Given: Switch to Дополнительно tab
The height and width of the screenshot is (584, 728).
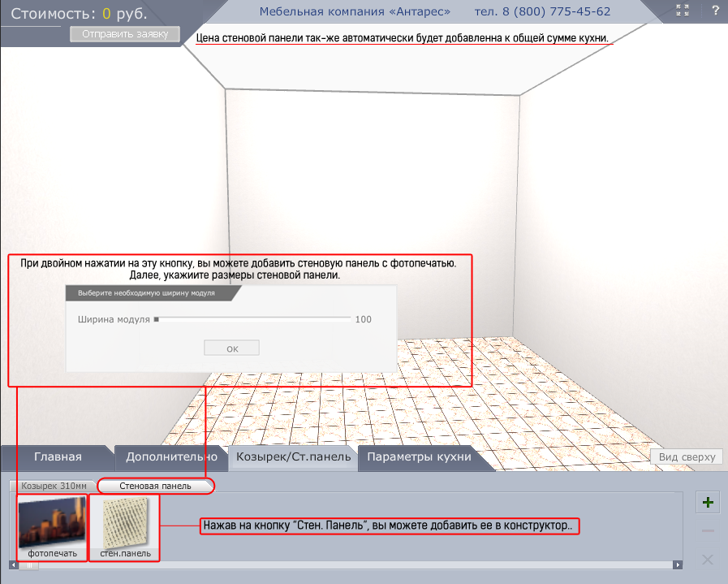Looking at the screenshot, I should point(166,457).
